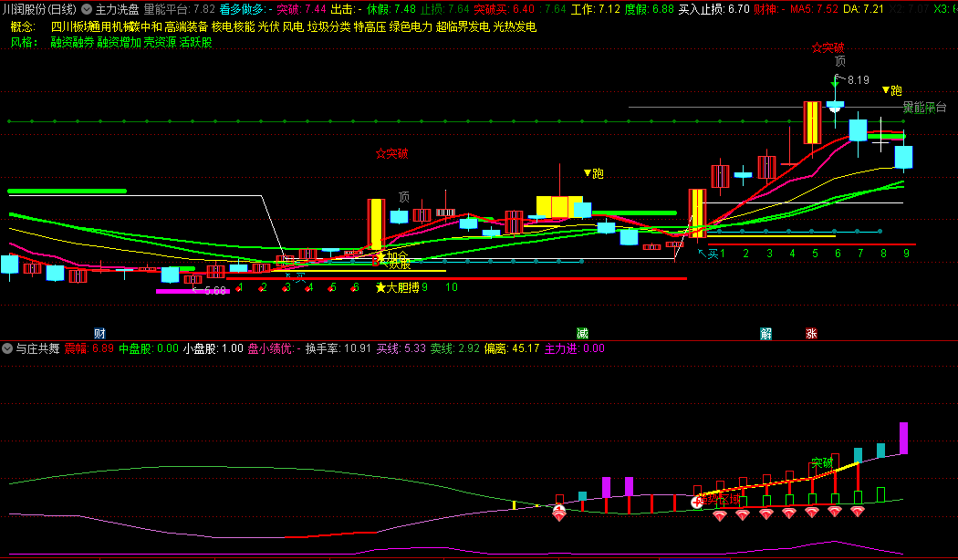Click the 光热发电 concept tag

pos(515,26)
